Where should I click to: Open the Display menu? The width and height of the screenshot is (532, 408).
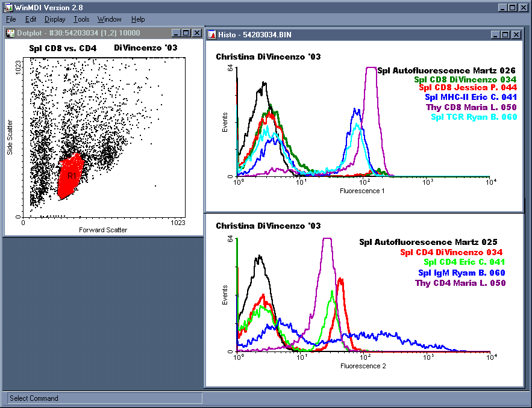55,19
